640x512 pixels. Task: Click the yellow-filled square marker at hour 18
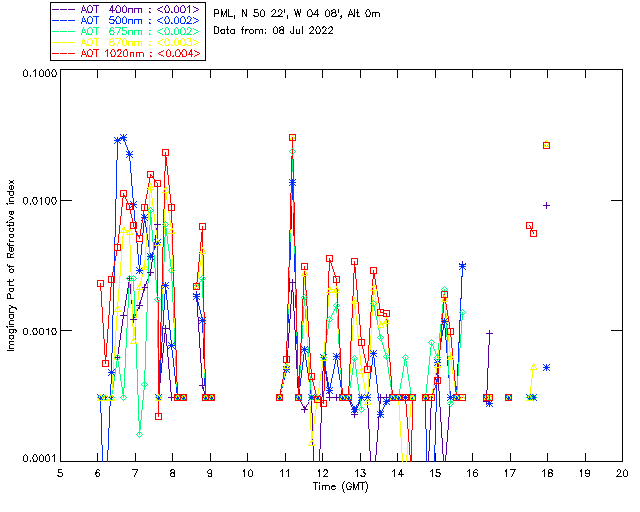(546, 145)
